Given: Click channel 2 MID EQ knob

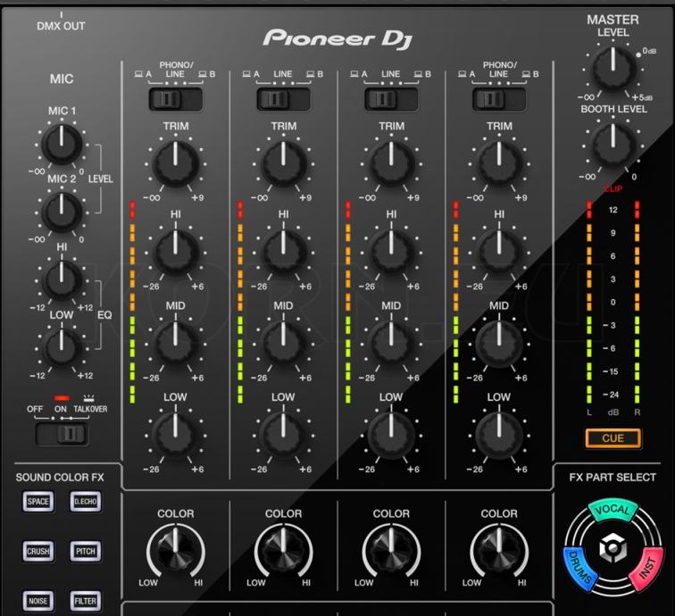Looking at the screenshot, I should pyautogui.click(x=283, y=344).
